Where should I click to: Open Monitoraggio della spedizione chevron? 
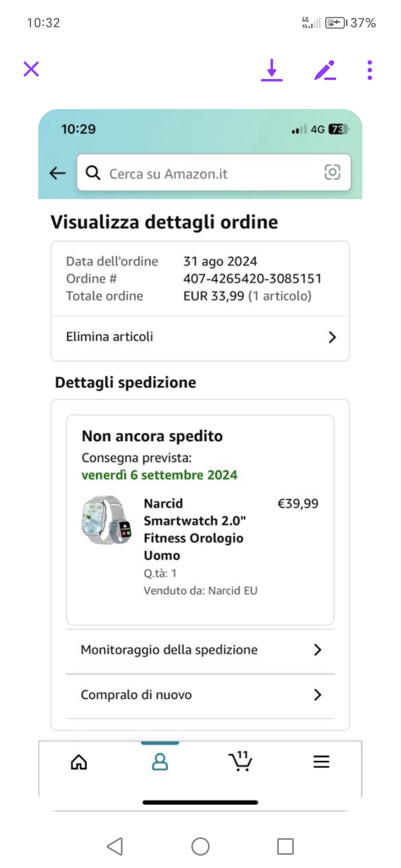coord(317,650)
